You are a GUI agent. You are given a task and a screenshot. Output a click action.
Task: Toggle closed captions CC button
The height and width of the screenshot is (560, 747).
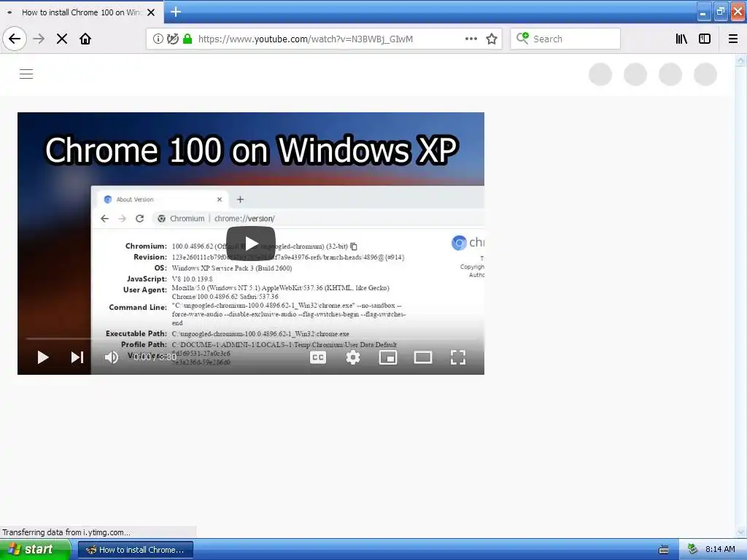coord(318,357)
